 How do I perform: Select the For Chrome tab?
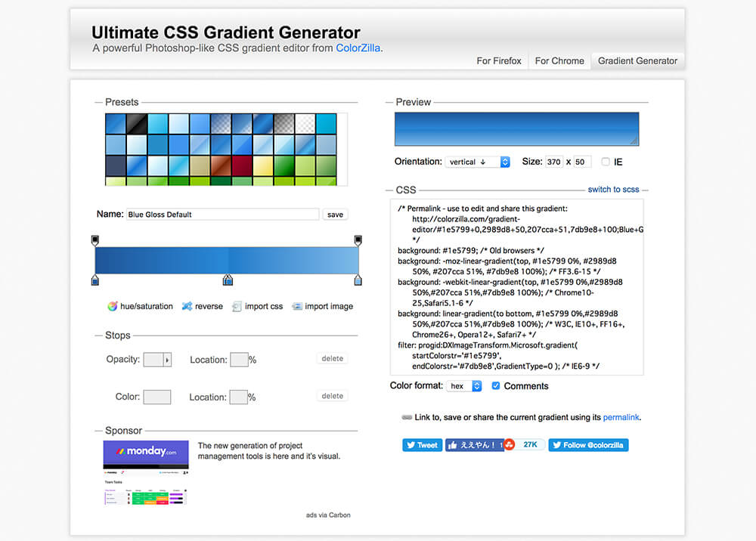pyautogui.click(x=559, y=61)
